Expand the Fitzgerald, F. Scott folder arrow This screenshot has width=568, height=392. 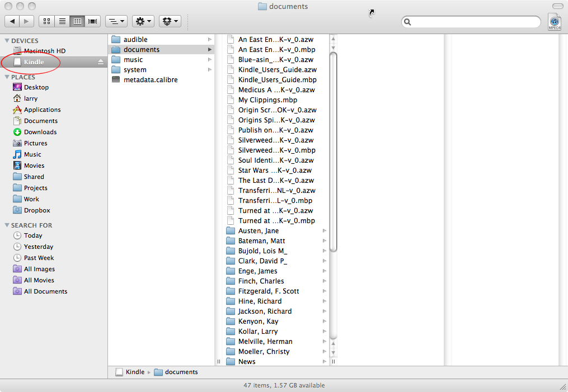tap(325, 291)
